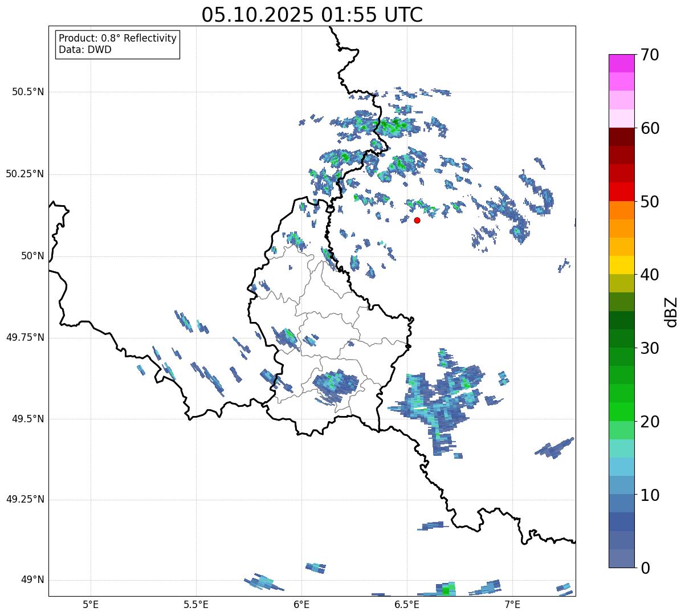The image size is (685, 616).
Task: Click the 5.5°E longitude label
Action: pos(196,604)
